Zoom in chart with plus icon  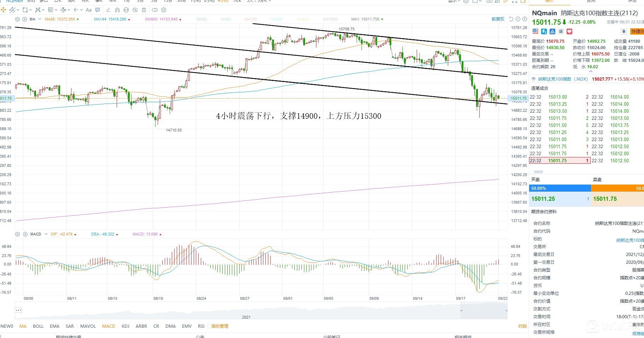tap(525, 19)
